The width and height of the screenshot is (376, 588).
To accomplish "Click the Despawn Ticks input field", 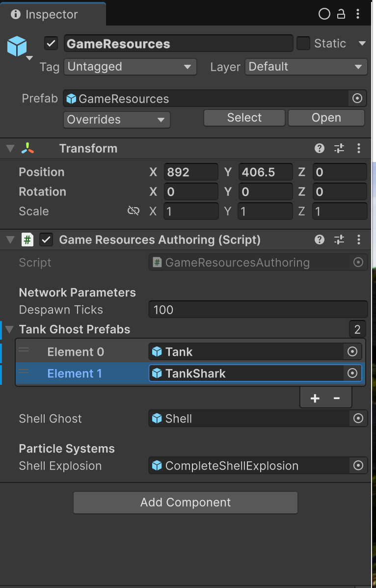I will tap(257, 310).
